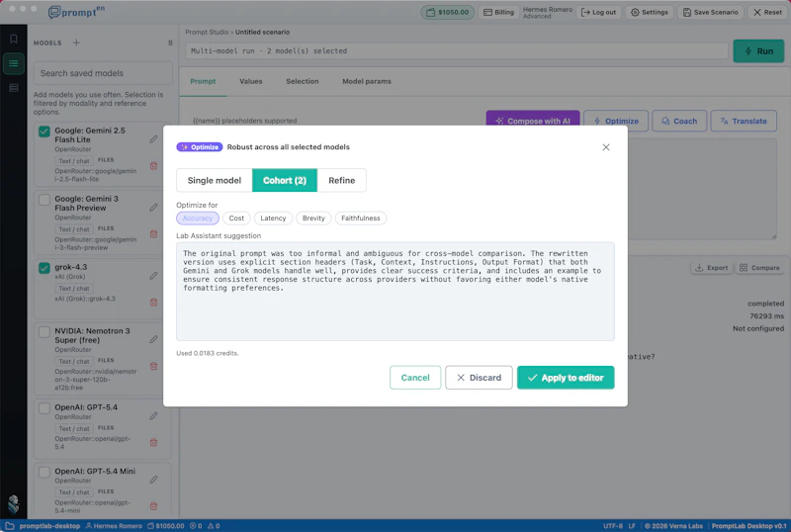The image size is (791, 532).
Task: Select the Cost optimization chip
Action: coord(236,219)
